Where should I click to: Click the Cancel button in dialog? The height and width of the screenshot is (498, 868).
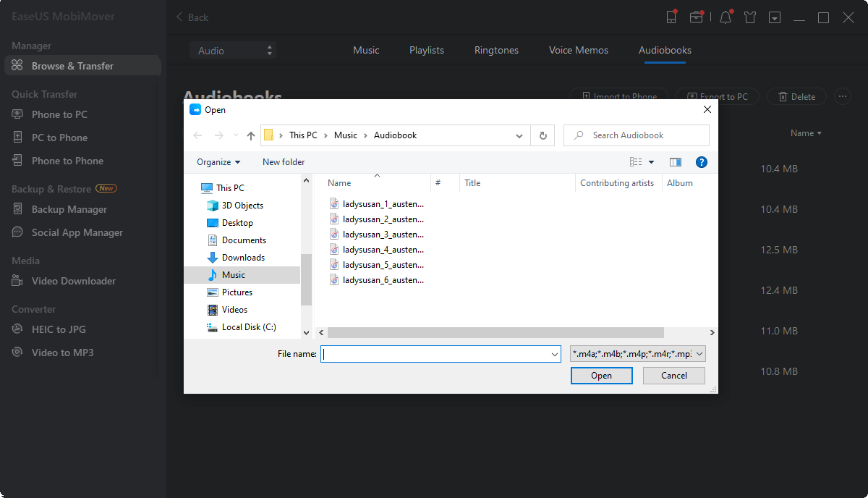point(674,376)
